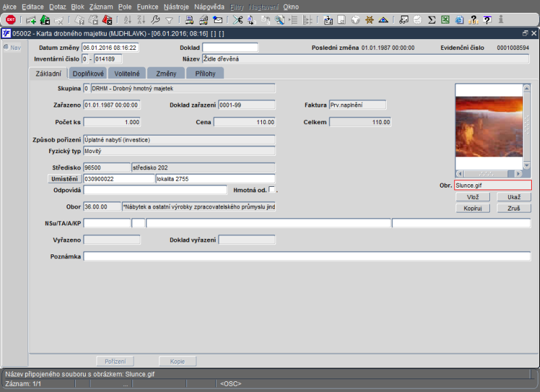
Task: Click the red EXIT stop icon
Action: [11, 20]
